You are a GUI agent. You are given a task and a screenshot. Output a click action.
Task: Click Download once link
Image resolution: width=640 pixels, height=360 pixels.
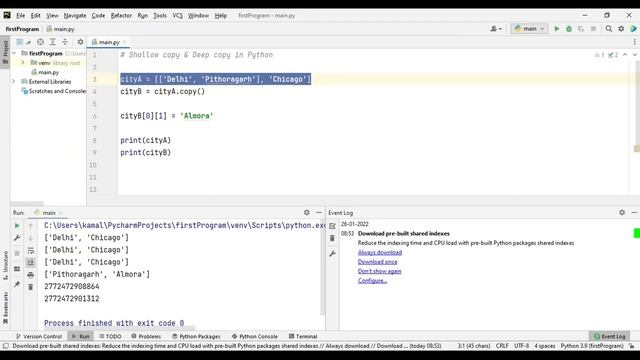(378, 262)
